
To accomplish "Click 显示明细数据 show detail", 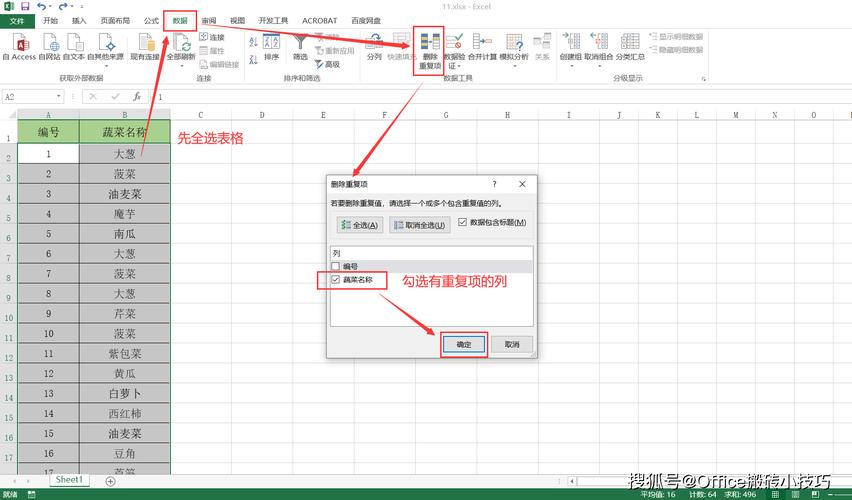I will click(676, 37).
